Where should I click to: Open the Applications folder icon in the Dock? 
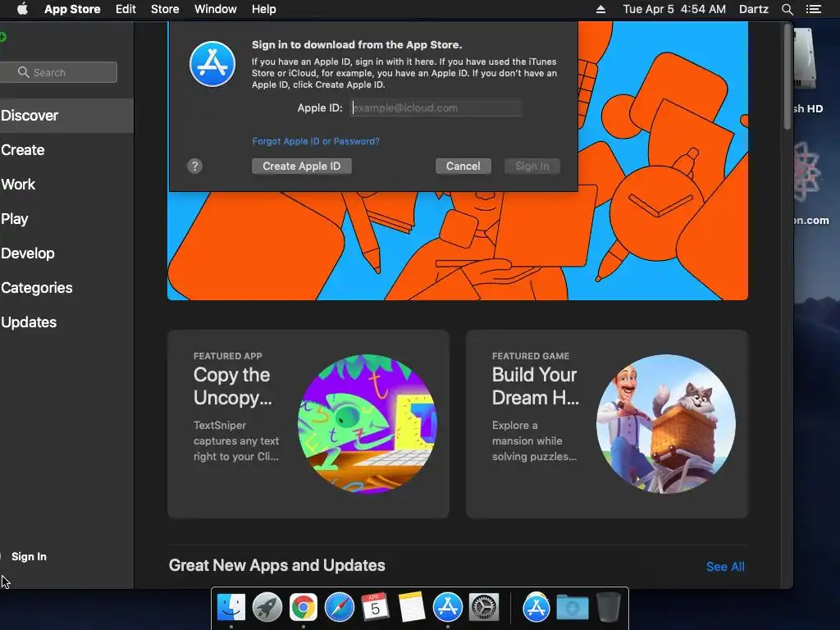point(536,608)
